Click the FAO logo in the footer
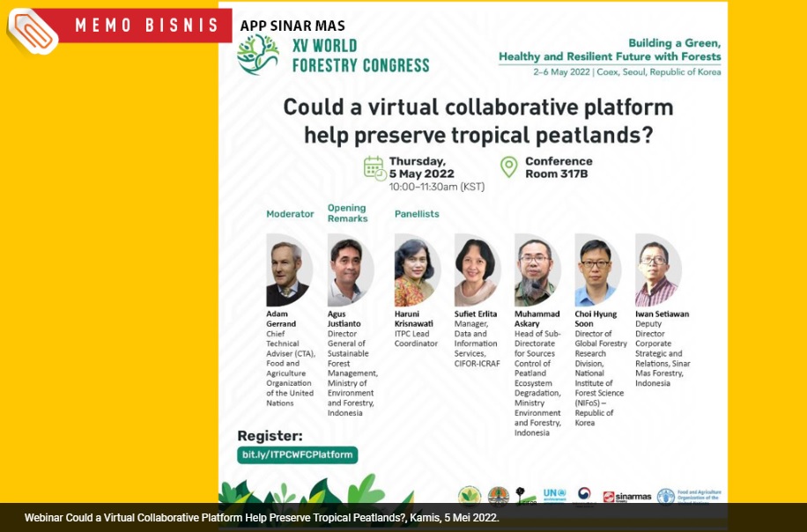The width and height of the screenshot is (807, 532). pyautogui.click(x=666, y=497)
